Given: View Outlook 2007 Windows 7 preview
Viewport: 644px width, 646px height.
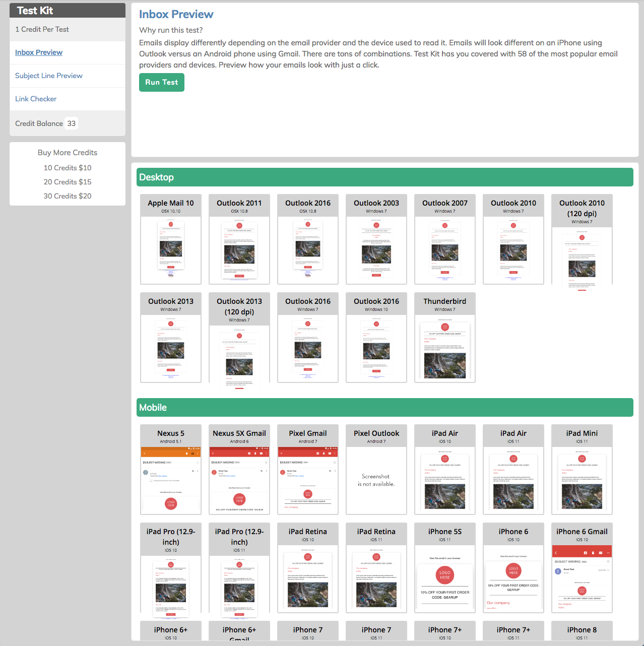Looking at the screenshot, I should coord(445,239).
